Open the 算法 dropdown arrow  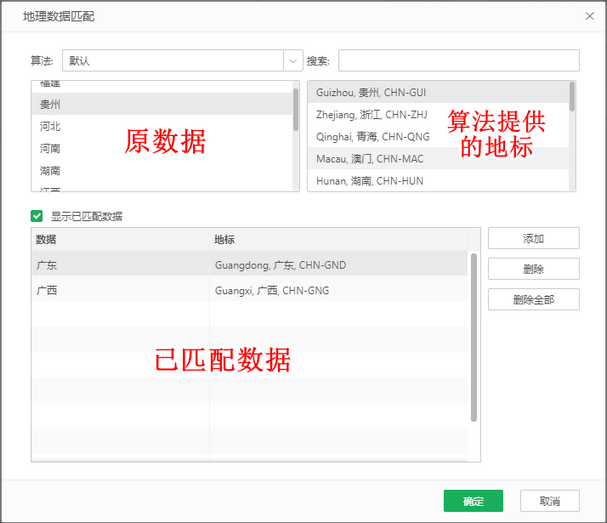293,61
